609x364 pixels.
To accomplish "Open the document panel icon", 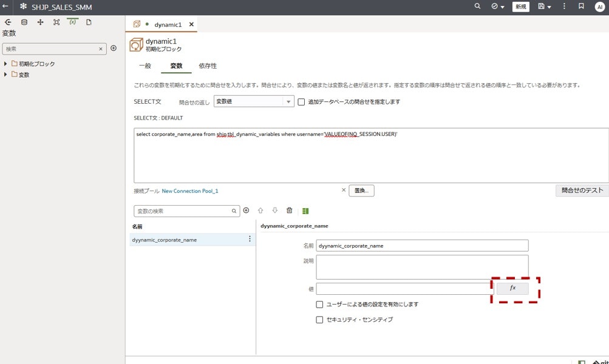I will [89, 22].
